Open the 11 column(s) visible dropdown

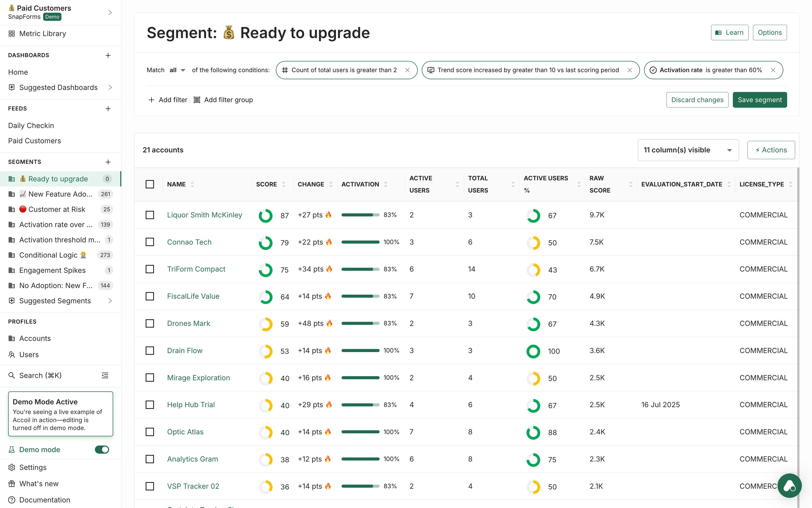coord(688,150)
